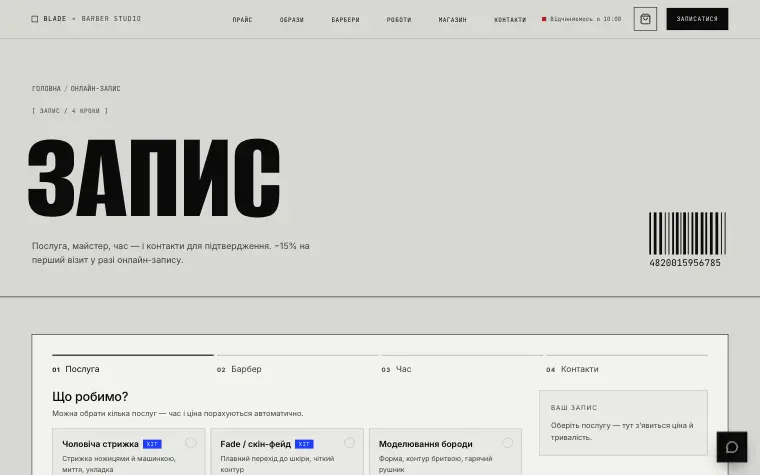Click the Моделювання бороди card title
The width and height of the screenshot is (760, 475).
(426, 444)
